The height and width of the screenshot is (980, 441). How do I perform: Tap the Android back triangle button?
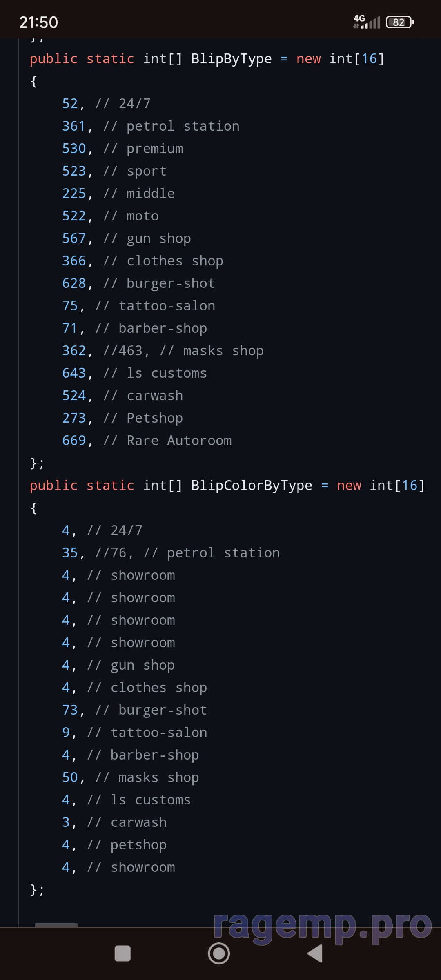[x=315, y=954]
